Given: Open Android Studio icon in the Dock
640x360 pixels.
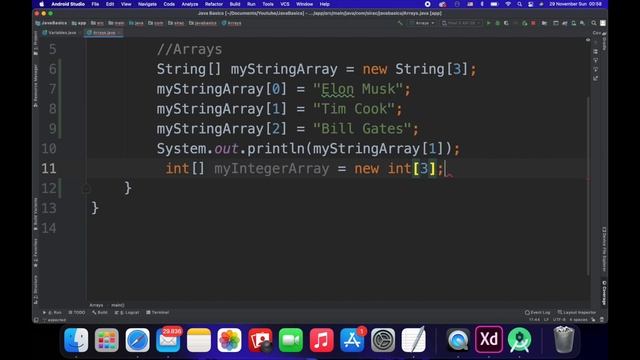Looking at the screenshot, I should [519, 340].
